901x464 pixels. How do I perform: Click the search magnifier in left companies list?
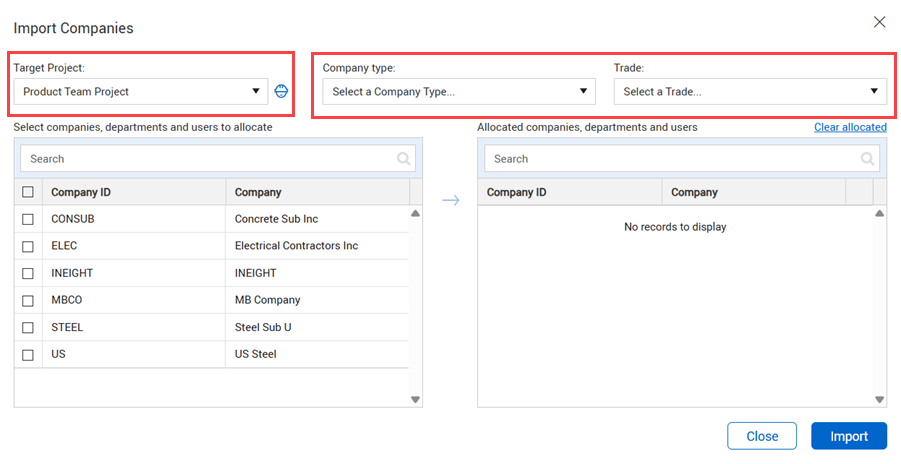(404, 159)
